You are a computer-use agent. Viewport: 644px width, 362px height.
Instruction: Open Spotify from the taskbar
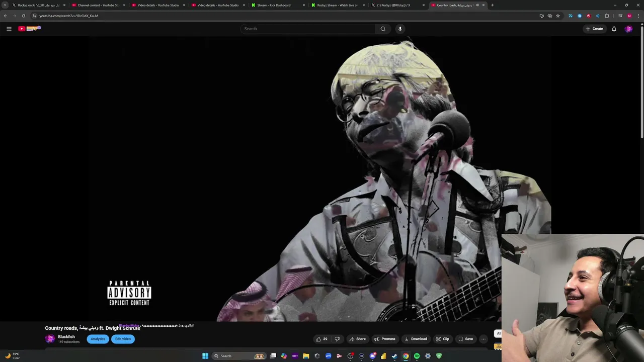click(x=417, y=356)
